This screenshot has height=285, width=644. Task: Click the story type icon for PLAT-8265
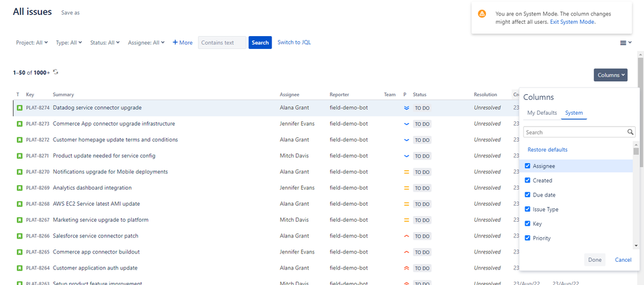[19, 251]
